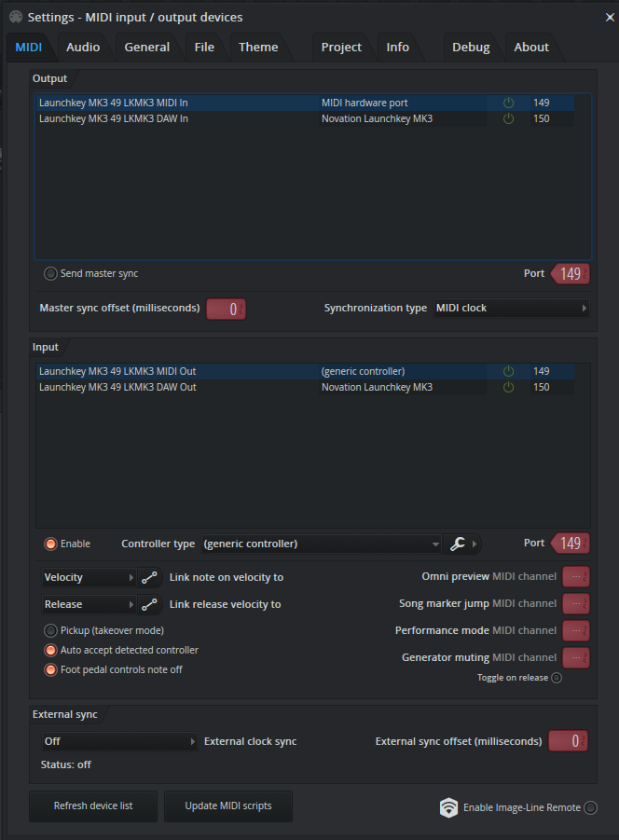Open External clock sync Off dropdown
619x840 pixels.
[120, 741]
